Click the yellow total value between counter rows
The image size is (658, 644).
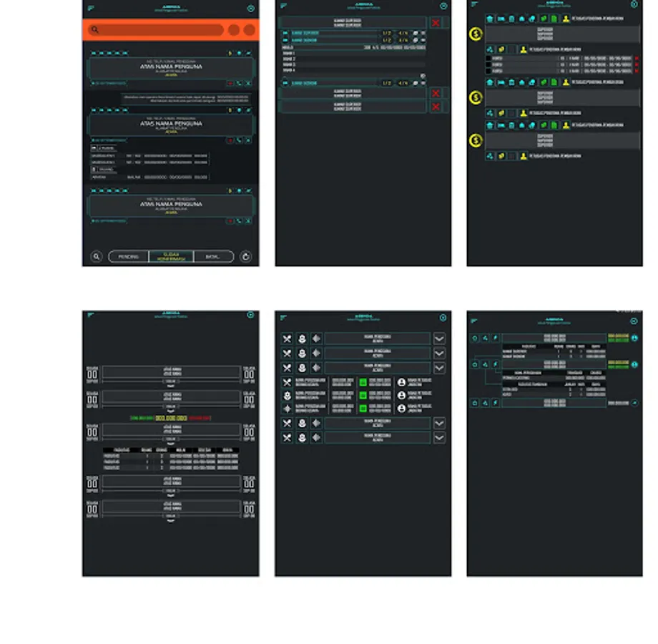click(x=171, y=419)
